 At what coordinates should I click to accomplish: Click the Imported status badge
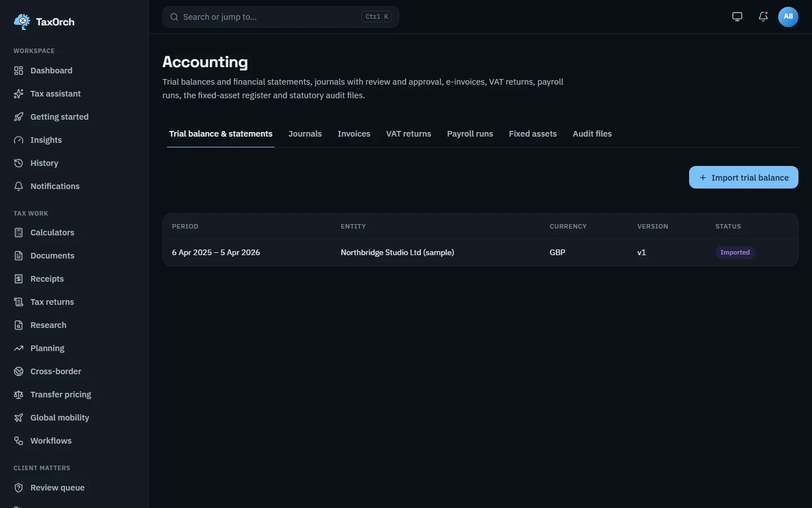pyautogui.click(x=735, y=252)
